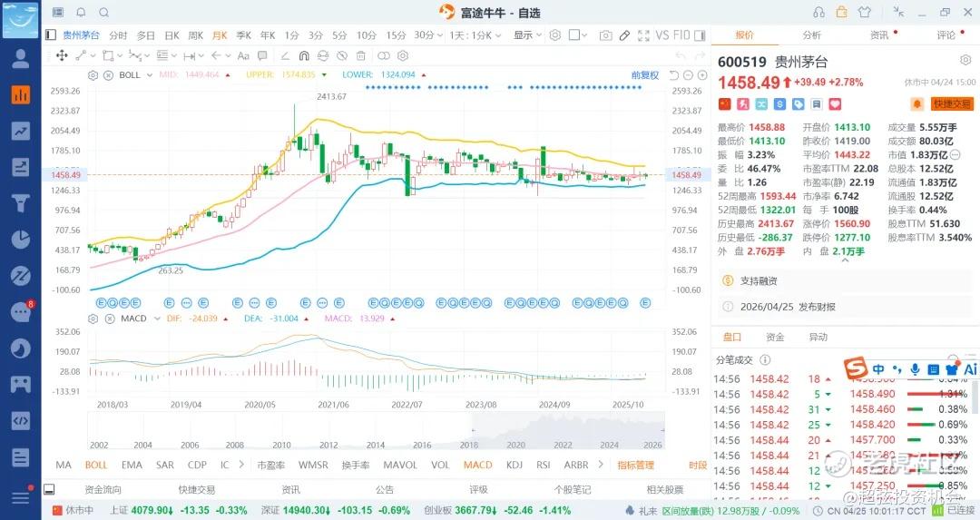This screenshot has width=980, height=520.
Task: Open BOLL indicator settings gear
Action: pyautogui.click(x=93, y=75)
